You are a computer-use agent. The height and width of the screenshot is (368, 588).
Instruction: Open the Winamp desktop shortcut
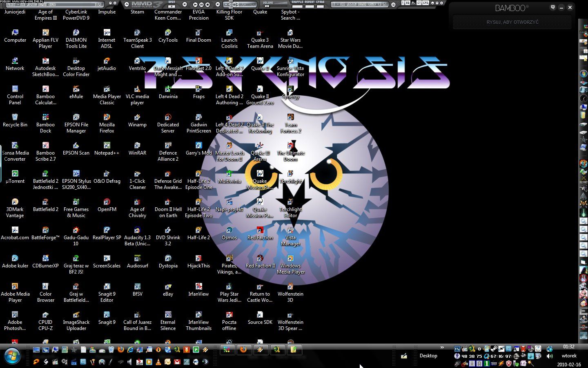(137, 121)
